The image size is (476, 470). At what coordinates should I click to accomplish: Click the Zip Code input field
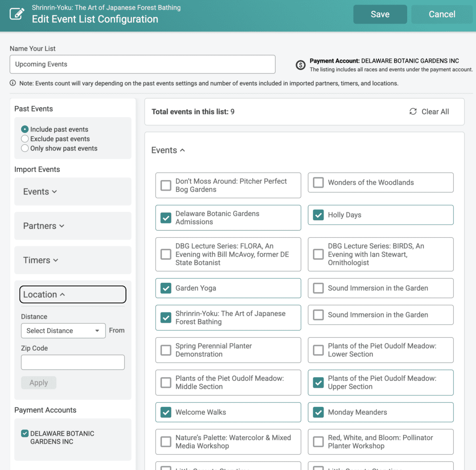tap(73, 362)
